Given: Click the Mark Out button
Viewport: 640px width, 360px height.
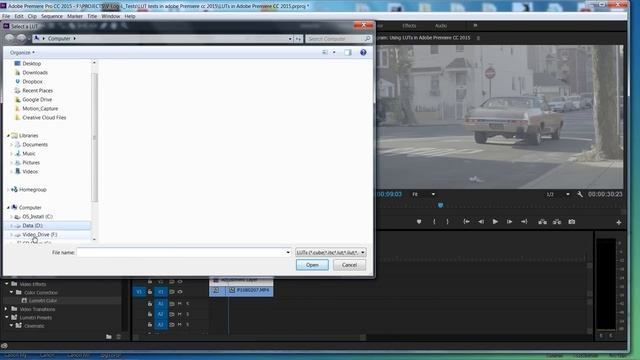Looking at the screenshot, I should point(447,222).
